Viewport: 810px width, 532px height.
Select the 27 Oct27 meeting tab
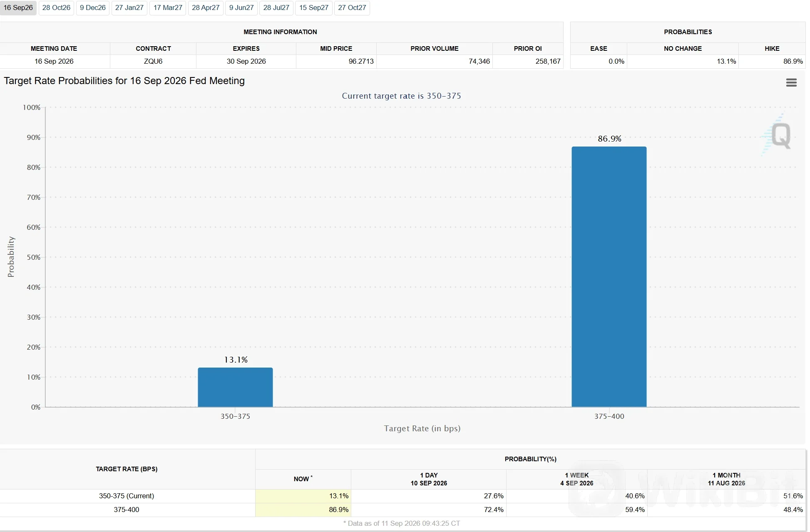pyautogui.click(x=352, y=8)
